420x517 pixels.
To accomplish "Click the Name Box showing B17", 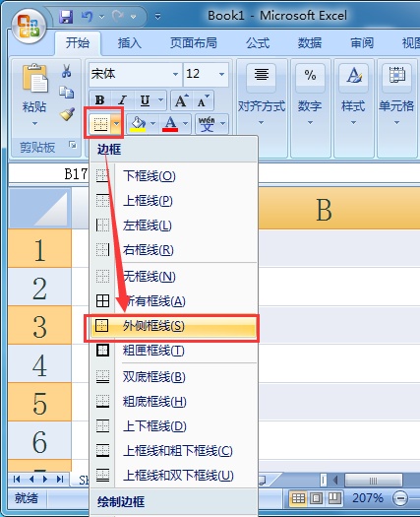I will (x=49, y=173).
